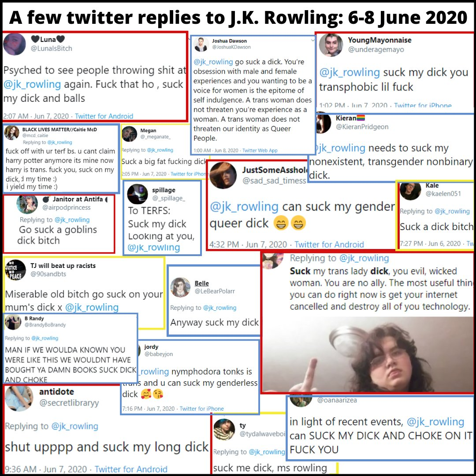Click the Twitter Web App source link
This screenshot has height=476, width=476.
point(260,151)
